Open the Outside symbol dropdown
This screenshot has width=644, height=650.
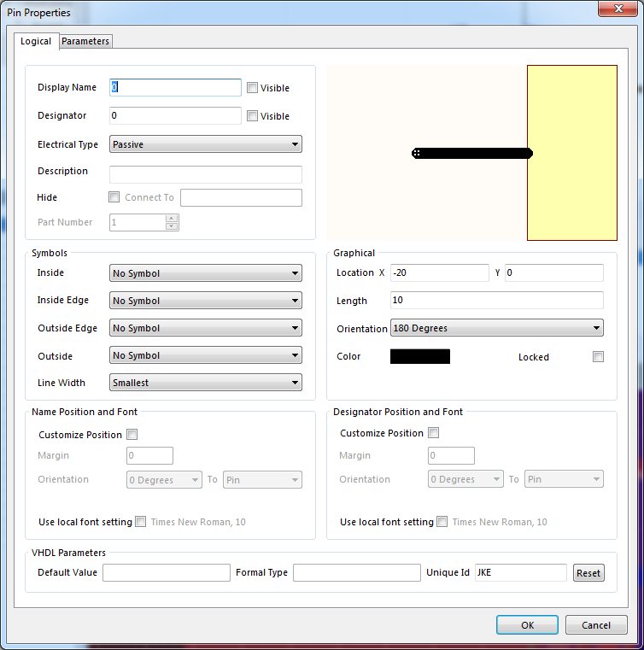[206, 355]
